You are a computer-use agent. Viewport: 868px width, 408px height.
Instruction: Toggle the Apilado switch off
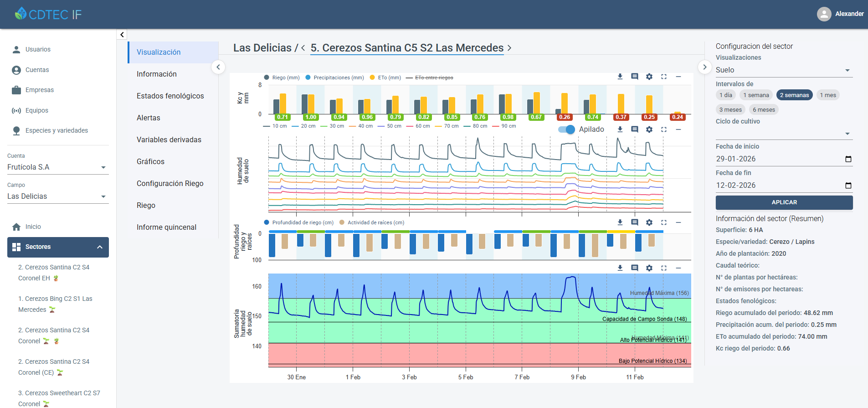(567, 129)
